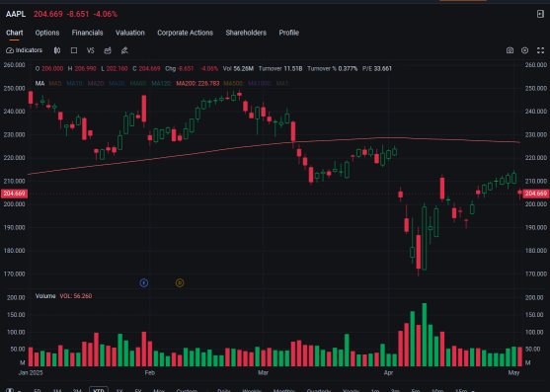Activate the drawing pen tool
Image resolution: width=550 pixels, height=392 pixels.
click(124, 50)
